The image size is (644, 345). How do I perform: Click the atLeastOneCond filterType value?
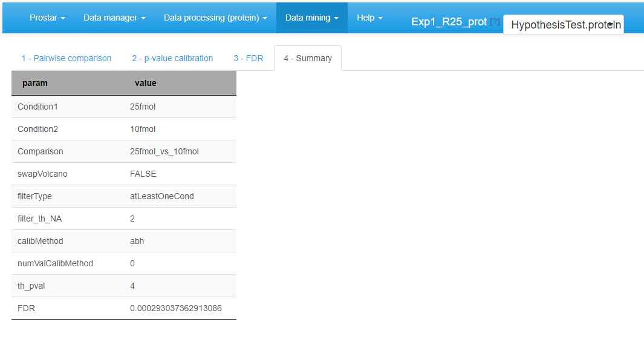point(161,196)
